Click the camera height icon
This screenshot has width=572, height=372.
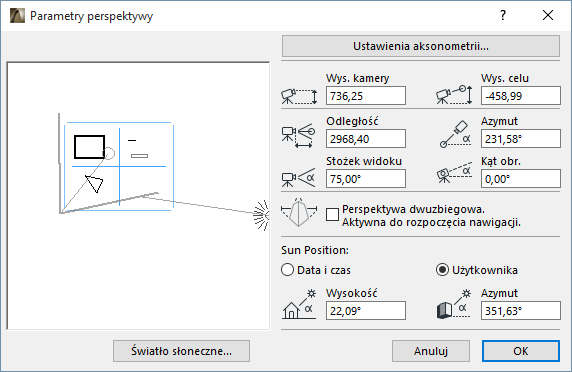click(x=299, y=97)
